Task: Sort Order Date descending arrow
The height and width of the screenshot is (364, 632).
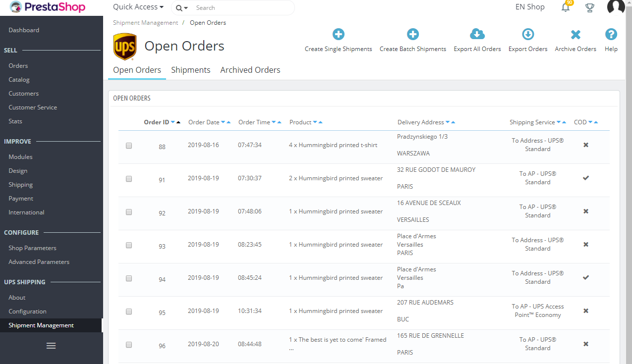Action: [x=223, y=122]
